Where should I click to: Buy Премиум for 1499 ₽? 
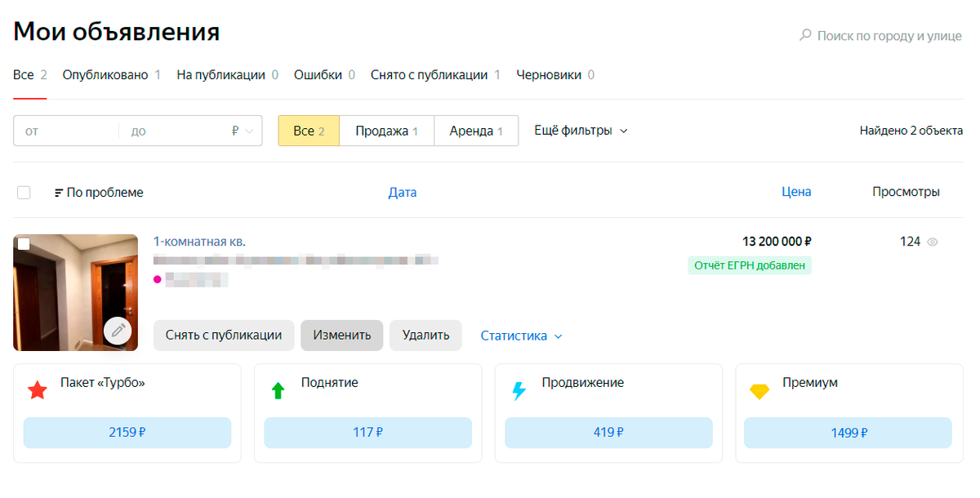pos(848,433)
